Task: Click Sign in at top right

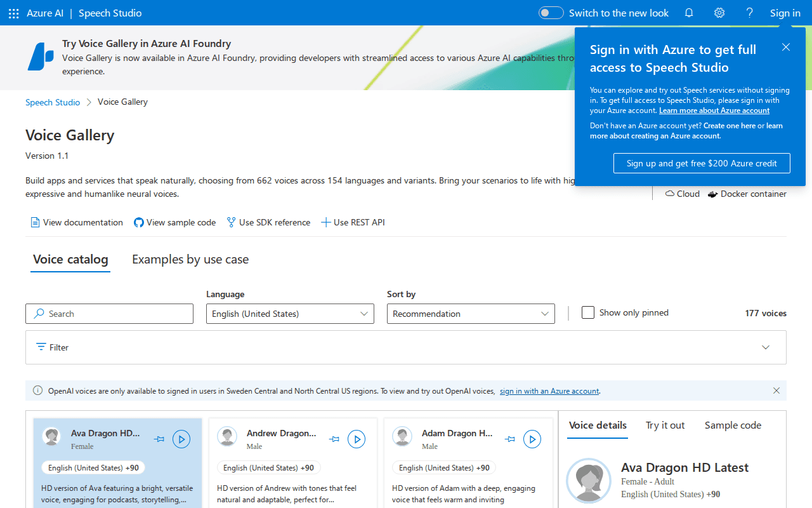Action: pos(785,13)
